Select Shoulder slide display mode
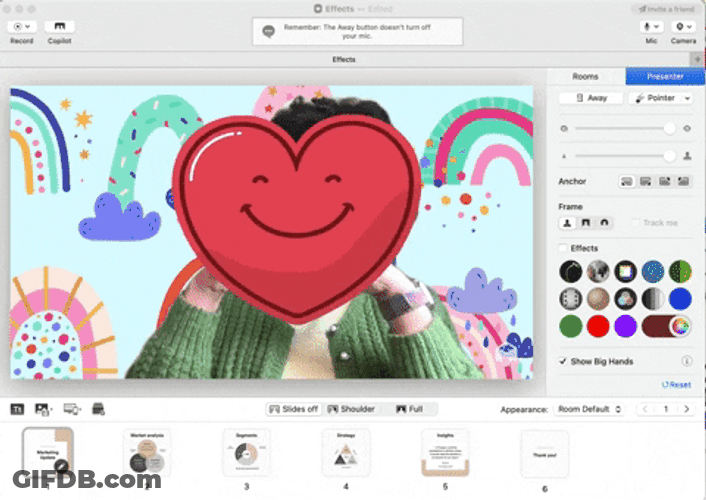The height and width of the screenshot is (500, 706). 351,409
